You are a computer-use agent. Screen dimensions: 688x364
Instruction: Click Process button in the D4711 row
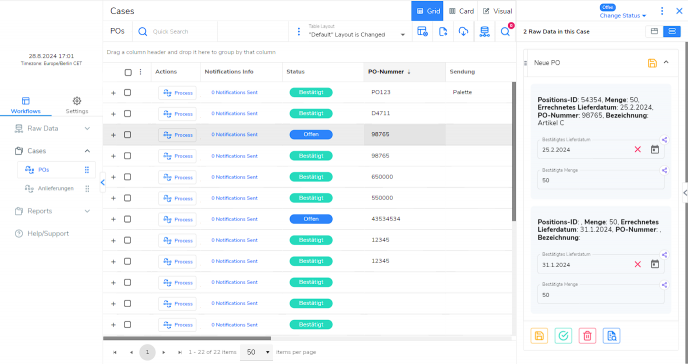coord(177,114)
